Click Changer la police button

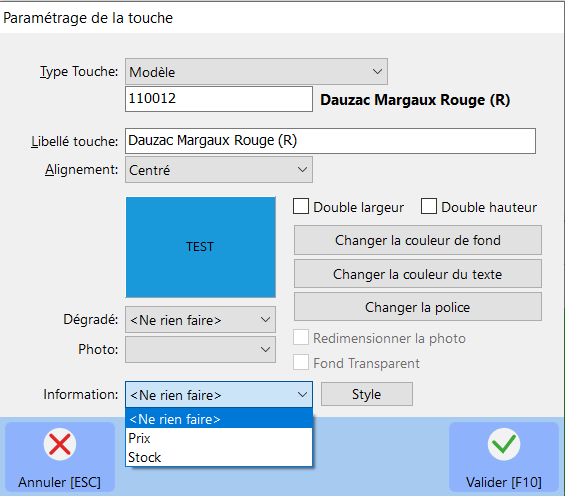[x=418, y=307]
